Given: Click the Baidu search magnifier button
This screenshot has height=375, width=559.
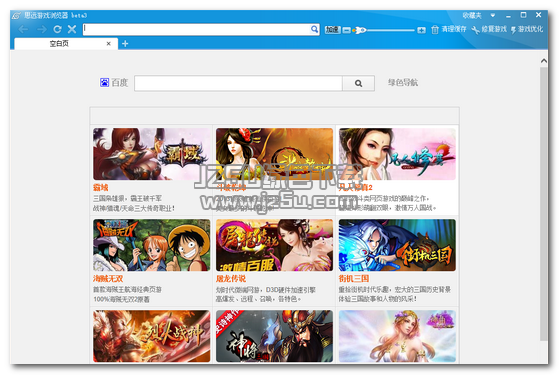Looking at the screenshot, I should [x=358, y=83].
